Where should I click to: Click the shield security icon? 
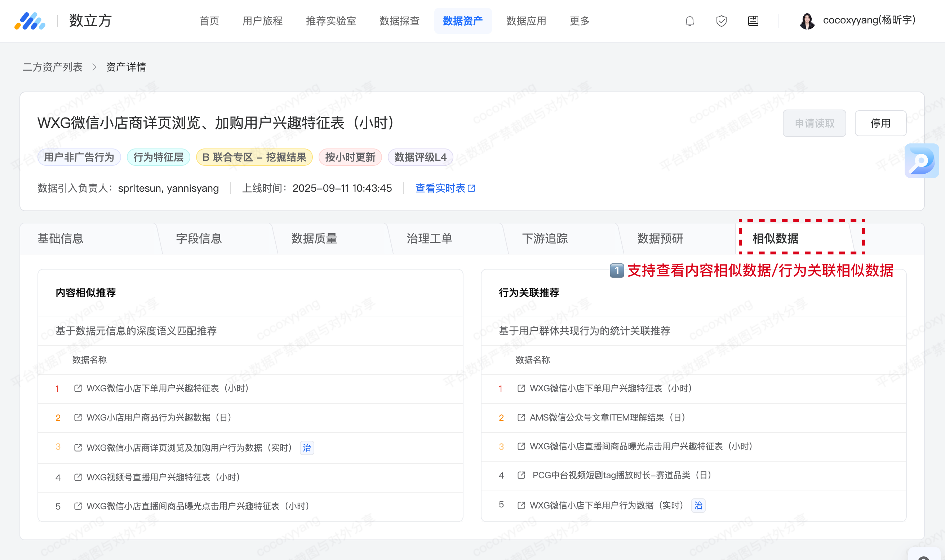721,21
